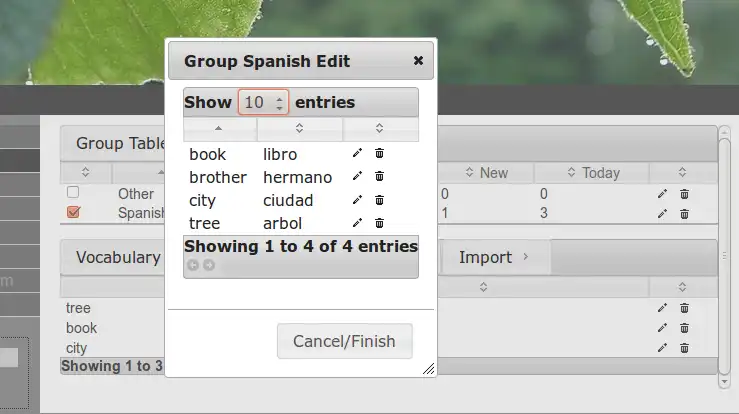Edit the brother/hermano entry
Image resolution: width=739 pixels, height=414 pixels.
pos(357,177)
